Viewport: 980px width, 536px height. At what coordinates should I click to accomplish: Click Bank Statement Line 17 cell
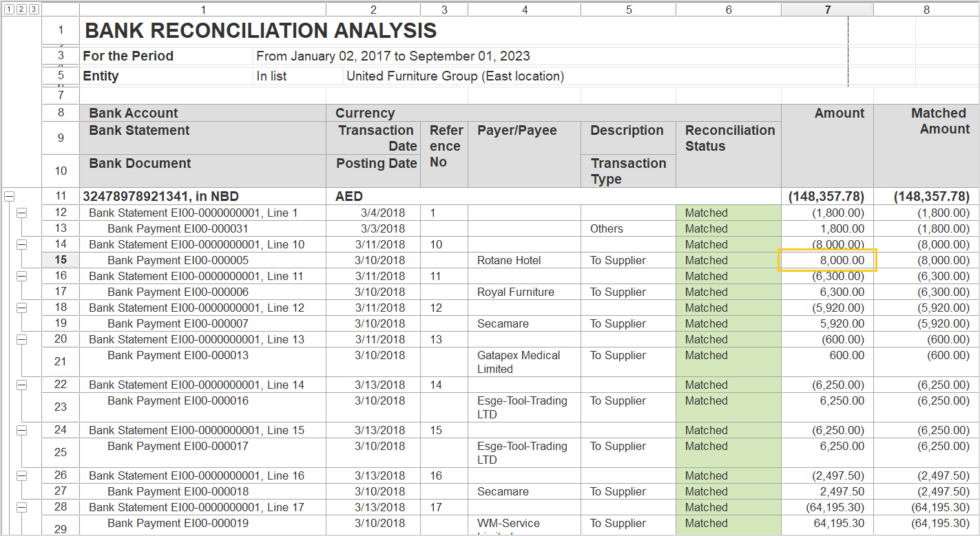[203, 507]
